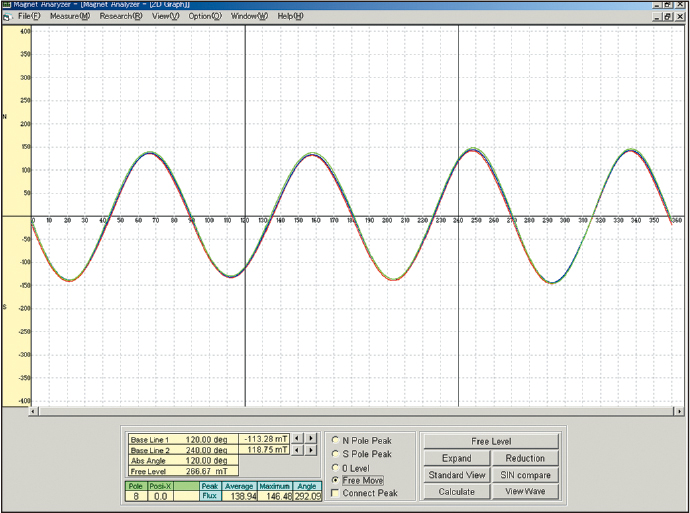690x513 pixels.
Task: Click the Free Level 266.67 mT value
Action: (x=206, y=471)
